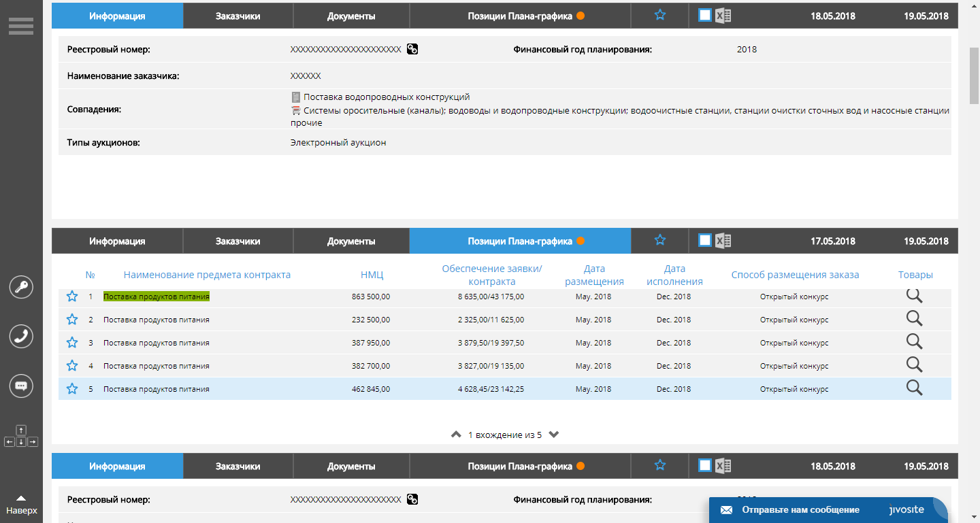Image resolution: width=980 pixels, height=523 pixels.
Task: Tick the checkbox on the bottom card header
Action: (x=705, y=465)
